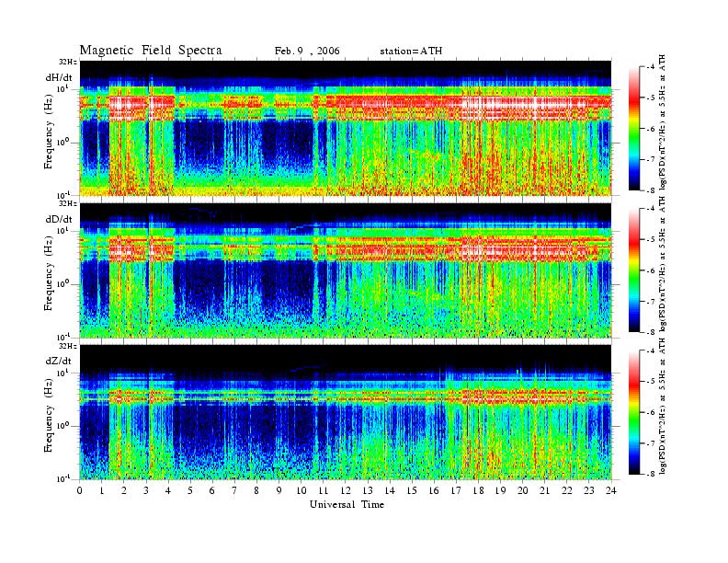Viewport: 728px width, 563px height.
Task: Click the log(PSD) label beside the dZ/dt color bar
Action: pyautogui.click(x=663, y=406)
